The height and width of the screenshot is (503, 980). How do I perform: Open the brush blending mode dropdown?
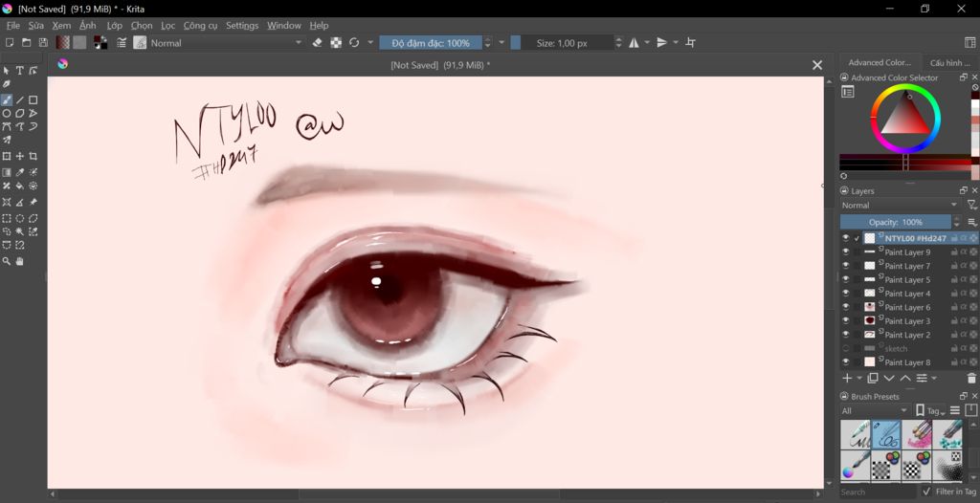pyautogui.click(x=226, y=42)
